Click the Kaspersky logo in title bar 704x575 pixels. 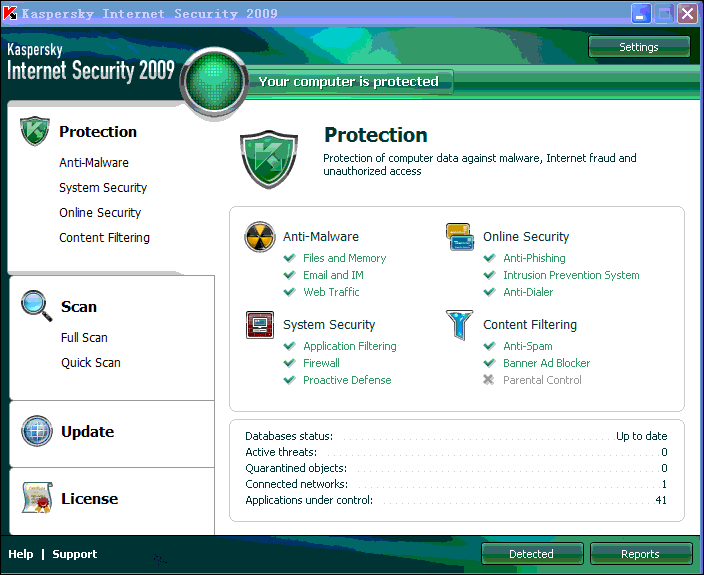[x=10, y=13]
